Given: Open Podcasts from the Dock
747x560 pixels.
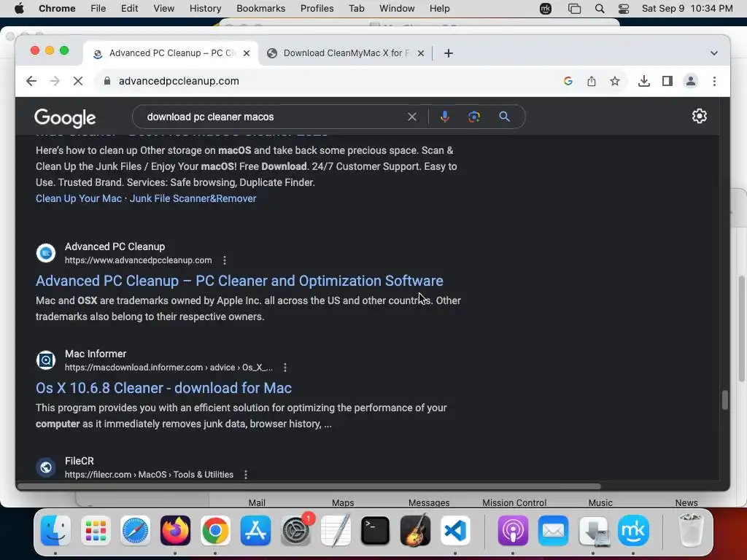Looking at the screenshot, I should pos(513,530).
